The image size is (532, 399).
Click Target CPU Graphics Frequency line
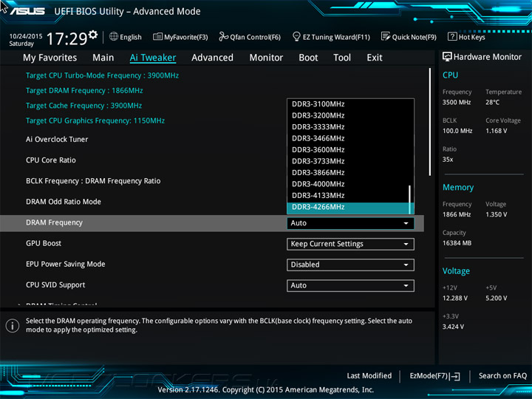point(95,120)
